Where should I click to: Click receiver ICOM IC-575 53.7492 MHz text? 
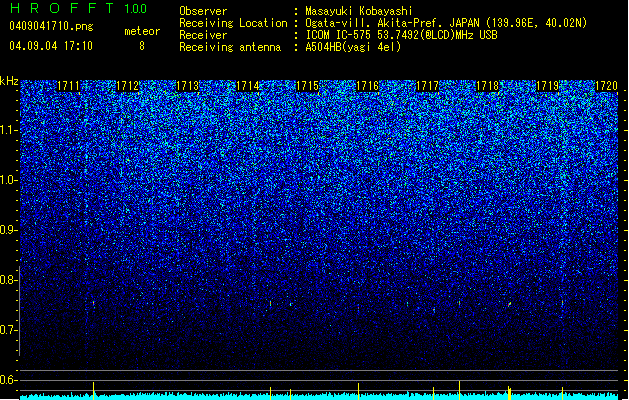401,35
